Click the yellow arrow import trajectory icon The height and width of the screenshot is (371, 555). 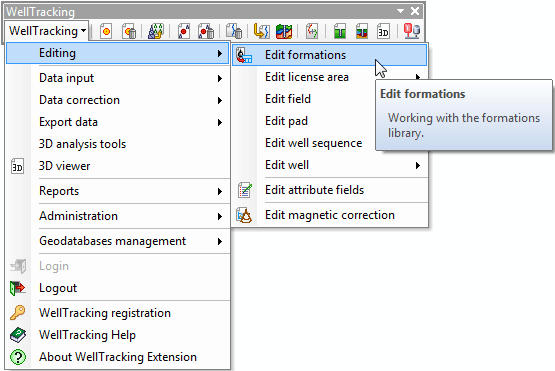[x=261, y=31]
